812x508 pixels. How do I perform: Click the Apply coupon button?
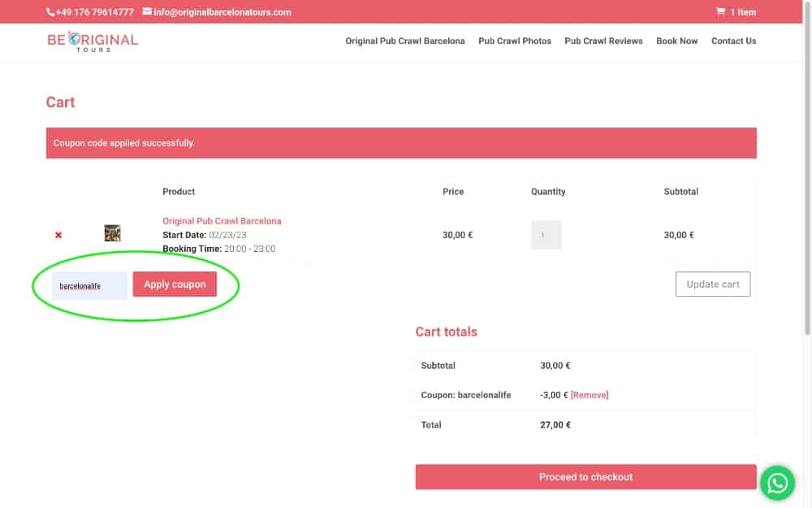[x=175, y=284]
